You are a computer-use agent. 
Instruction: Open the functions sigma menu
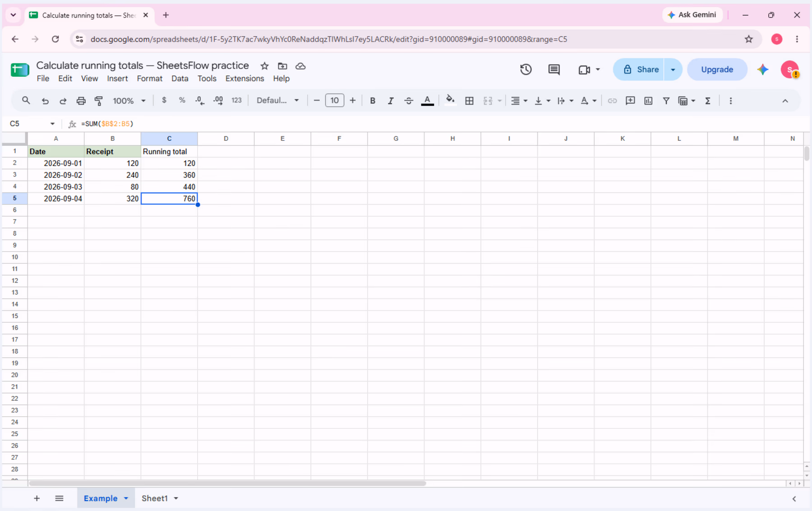[708, 101]
